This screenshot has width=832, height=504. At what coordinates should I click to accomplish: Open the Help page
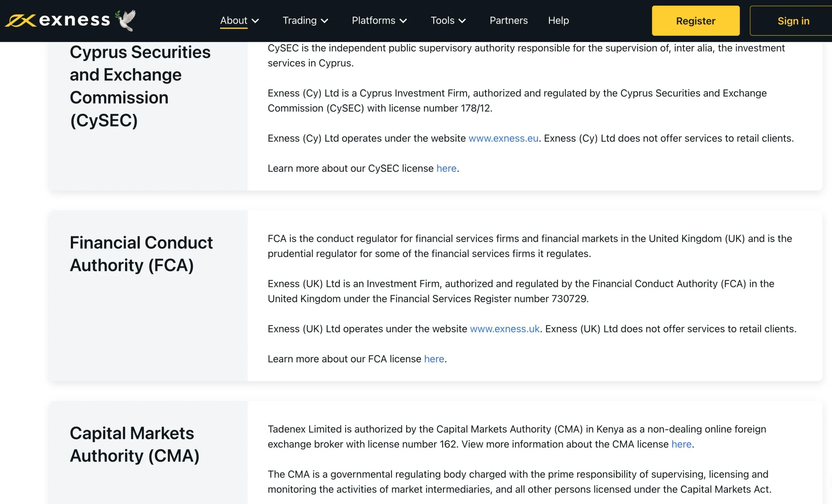(x=558, y=20)
